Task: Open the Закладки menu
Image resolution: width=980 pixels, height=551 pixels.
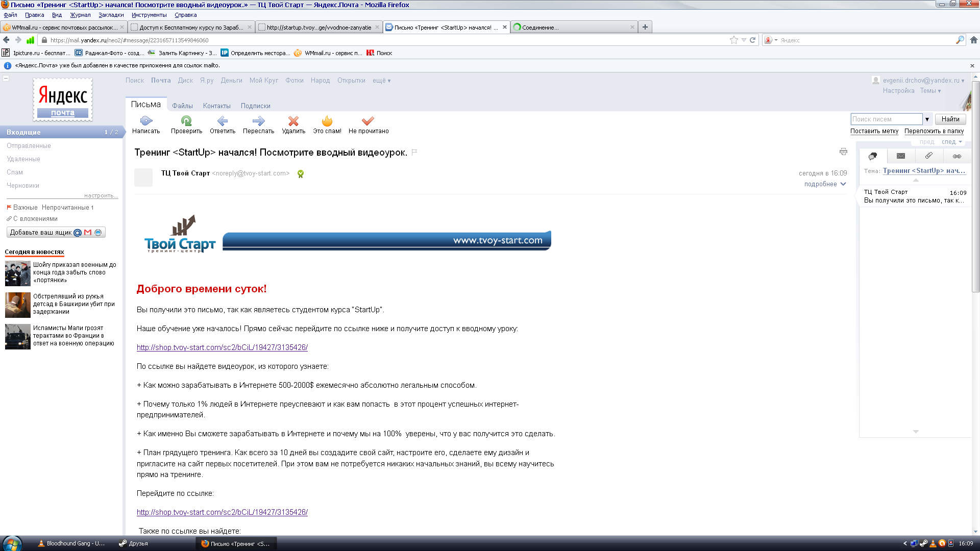Action: 111,15
